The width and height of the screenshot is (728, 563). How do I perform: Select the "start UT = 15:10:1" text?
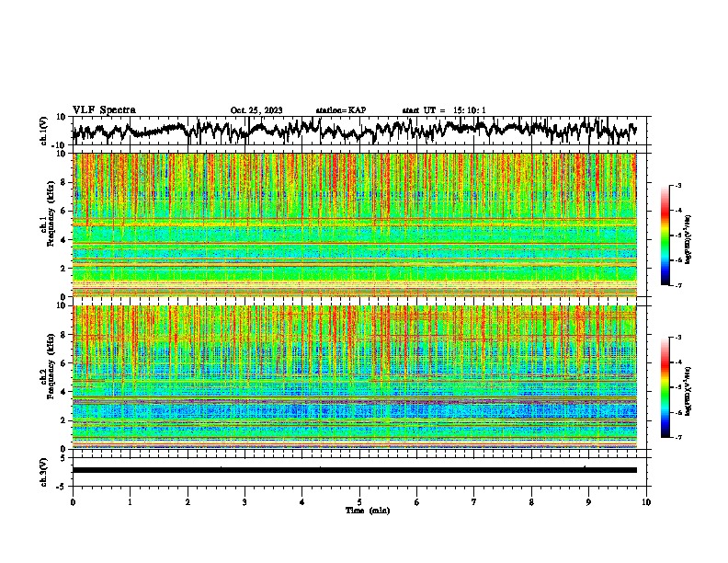[x=444, y=110]
